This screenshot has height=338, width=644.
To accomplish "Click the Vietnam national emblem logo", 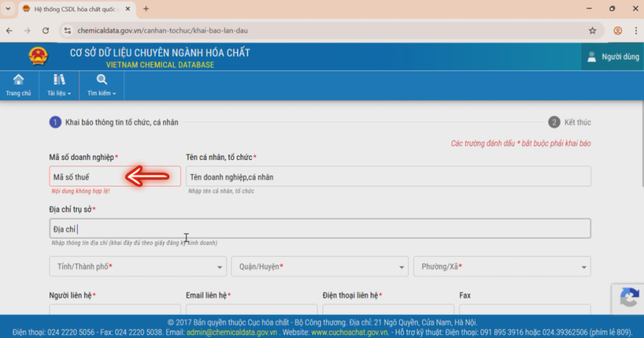I will (38, 57).
